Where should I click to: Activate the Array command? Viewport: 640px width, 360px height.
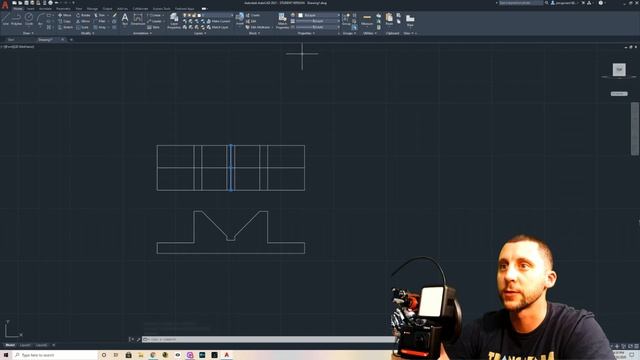pyautogui.click(x=100, y=27)
